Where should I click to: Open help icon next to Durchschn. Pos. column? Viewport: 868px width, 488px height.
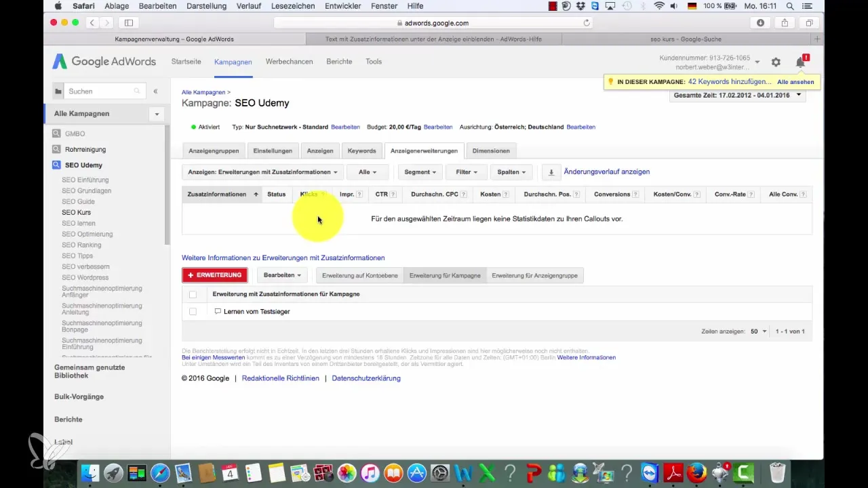[x=576, y=195]
